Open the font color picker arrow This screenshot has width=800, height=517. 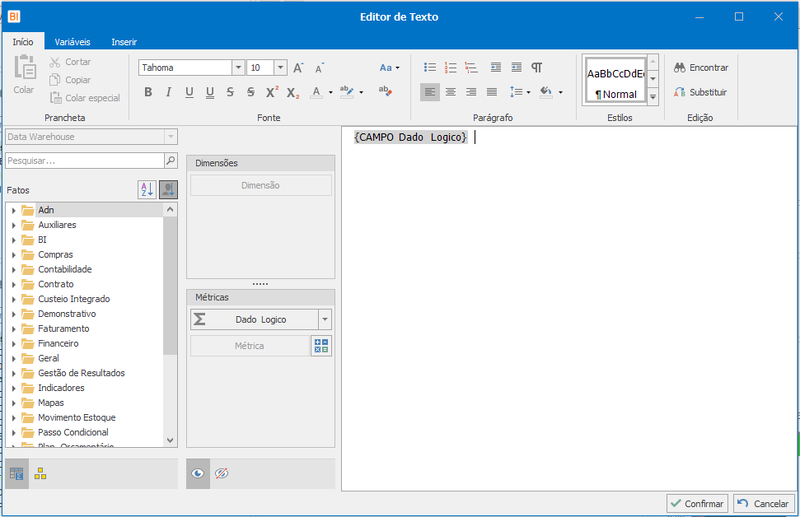(x=331, y=92)
